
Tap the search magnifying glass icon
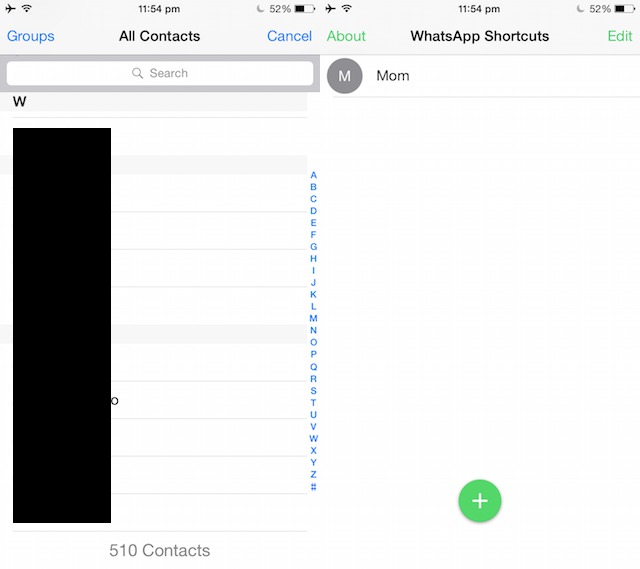point(138,73)
